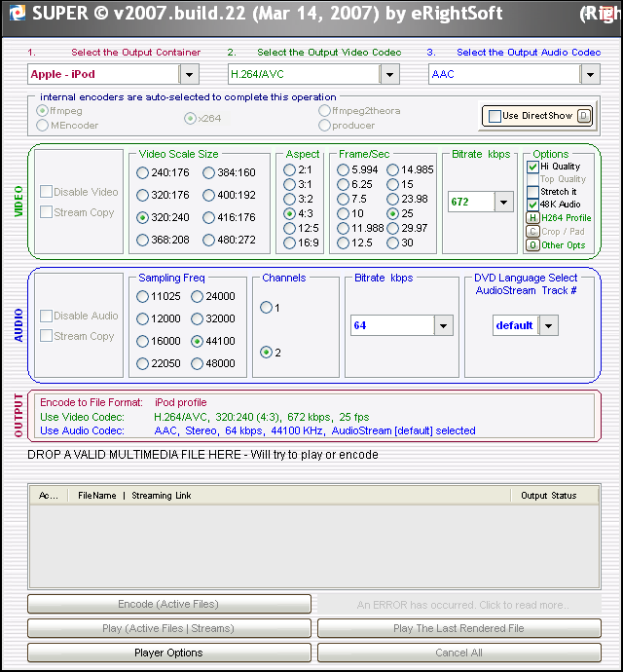Viewport: 623px width, 672px height.
Task: Select the 368:208 video scale size
Action: [x=142, y=240]
